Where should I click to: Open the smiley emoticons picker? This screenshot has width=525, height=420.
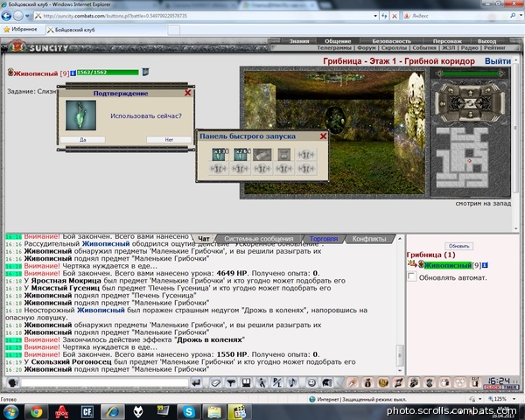tap(311, 382)
